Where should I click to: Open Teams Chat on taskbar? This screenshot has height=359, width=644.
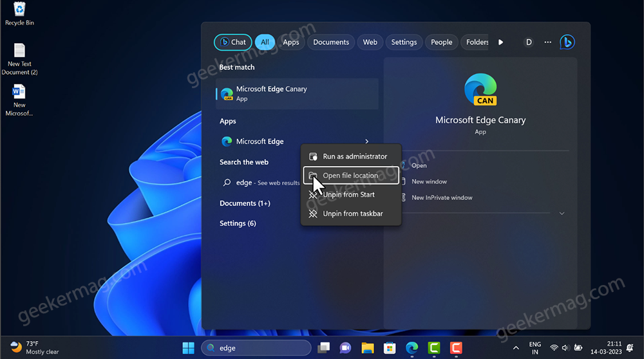point(345,348)
